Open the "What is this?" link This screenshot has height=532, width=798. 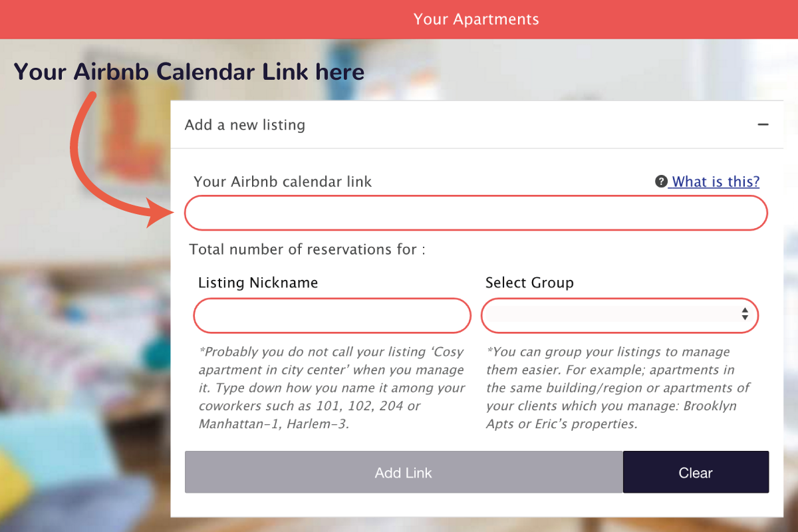(716, 182)
